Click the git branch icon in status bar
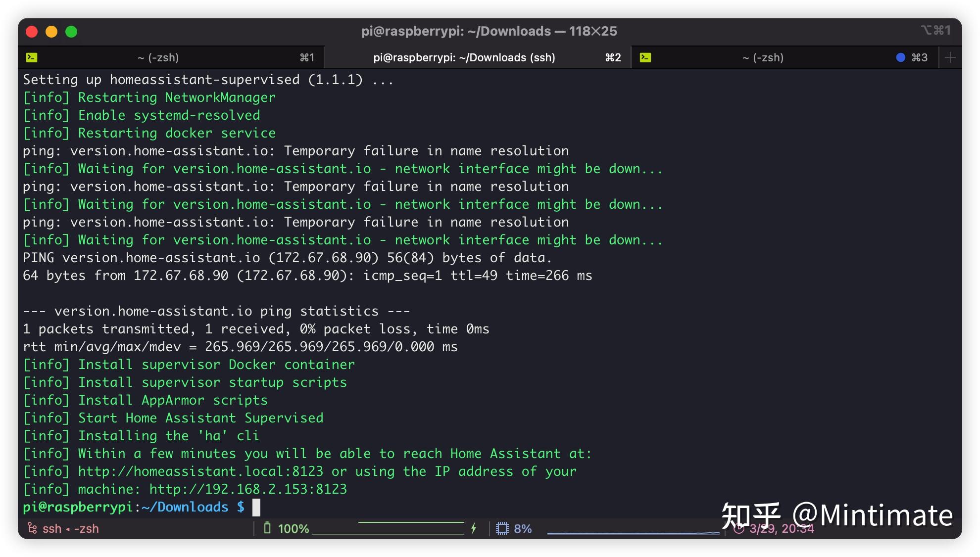Image resolution: width=980 pixels, height=557 pixels. [32, 528]
